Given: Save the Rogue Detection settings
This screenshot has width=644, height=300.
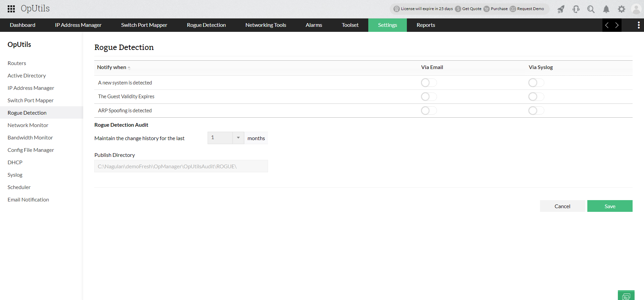Looking at the screenshot, I should [610, 206].
